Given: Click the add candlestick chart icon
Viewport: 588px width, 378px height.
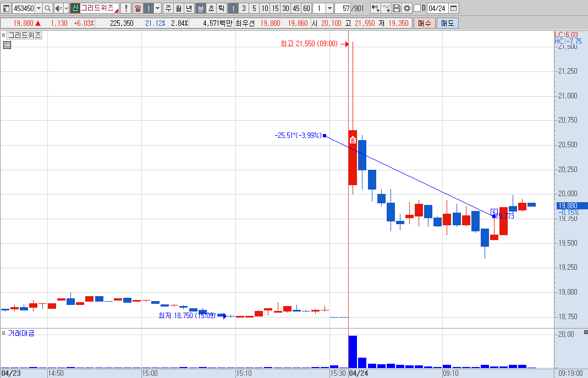Looking at the screenshot, I should (x=375, y=8).
